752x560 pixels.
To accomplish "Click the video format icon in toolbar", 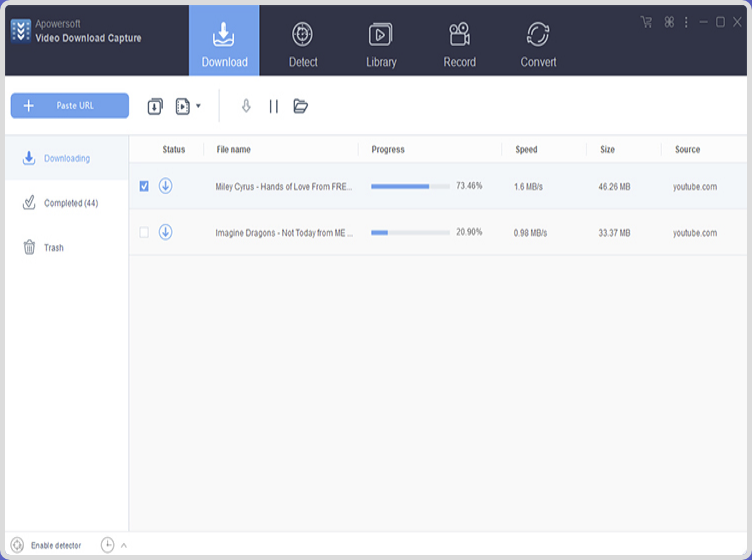I will tap(183, 106).
